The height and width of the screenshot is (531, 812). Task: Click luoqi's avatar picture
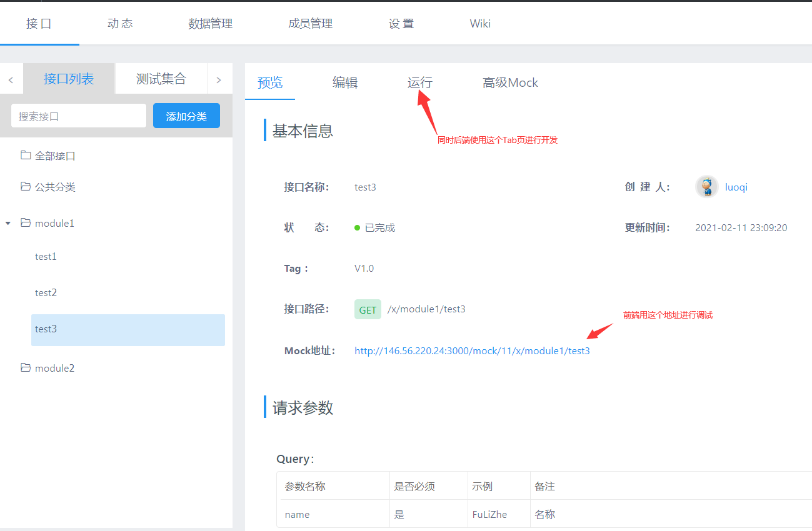click(706, 186)
